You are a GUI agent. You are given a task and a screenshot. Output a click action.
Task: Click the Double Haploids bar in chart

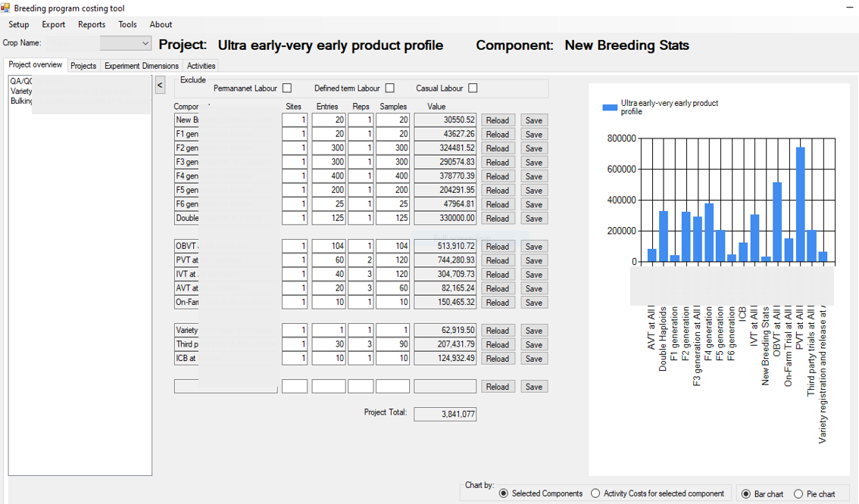coord(664,236)
